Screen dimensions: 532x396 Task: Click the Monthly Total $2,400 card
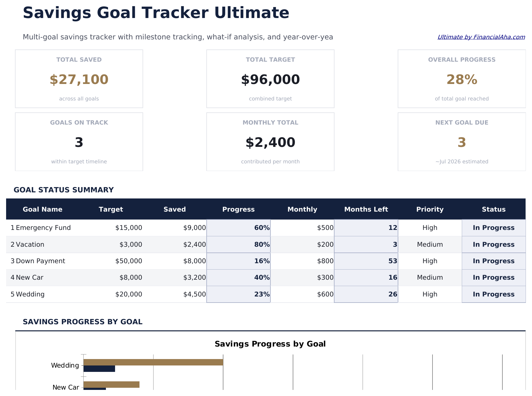coord(270,141)
